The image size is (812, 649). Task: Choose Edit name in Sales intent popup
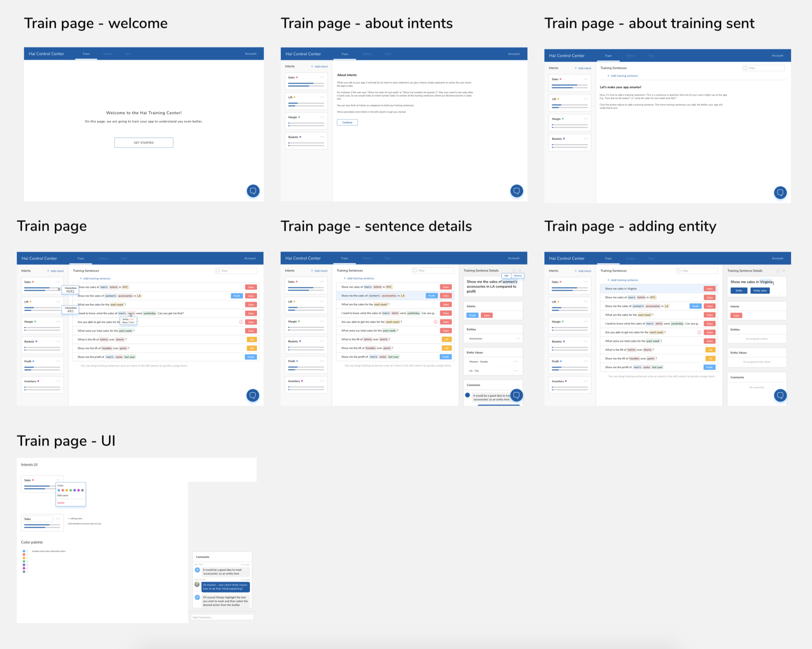pyautogui.click(x=63, y=495)
